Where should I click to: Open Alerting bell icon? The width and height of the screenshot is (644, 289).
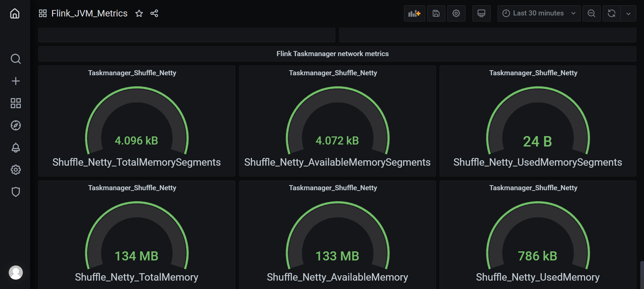(x=15, y=148)
